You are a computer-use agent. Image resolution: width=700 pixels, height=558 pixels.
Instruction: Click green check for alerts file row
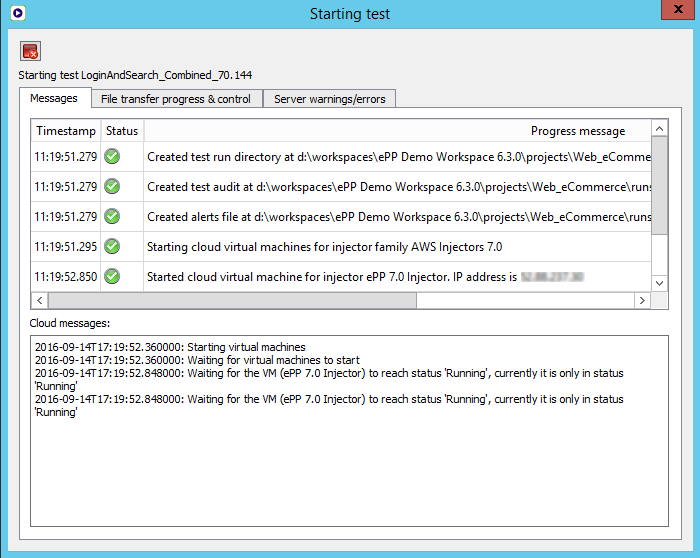coord(112,216)
